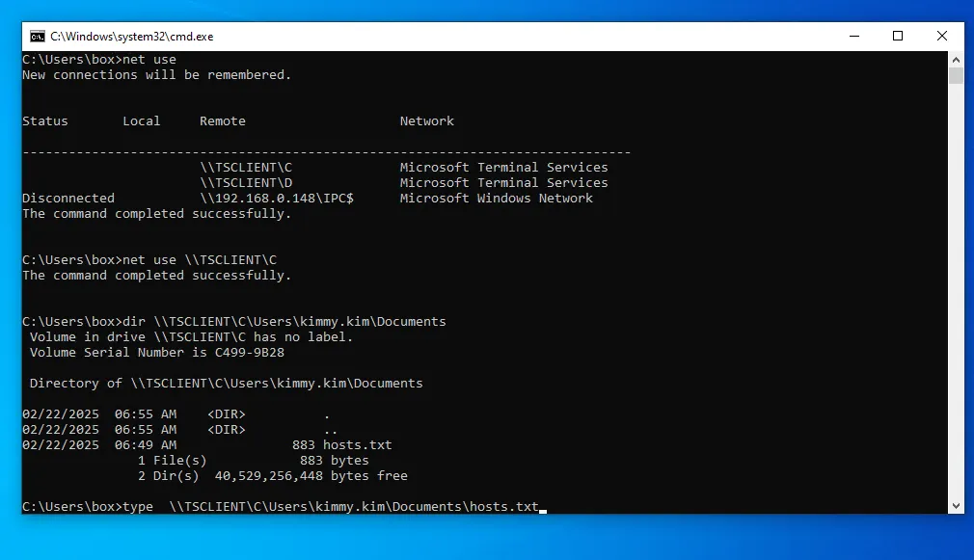Click the \\TSCLIENT\D remote entry
Viewport: 974px width, 560px height.
[246, 182]
